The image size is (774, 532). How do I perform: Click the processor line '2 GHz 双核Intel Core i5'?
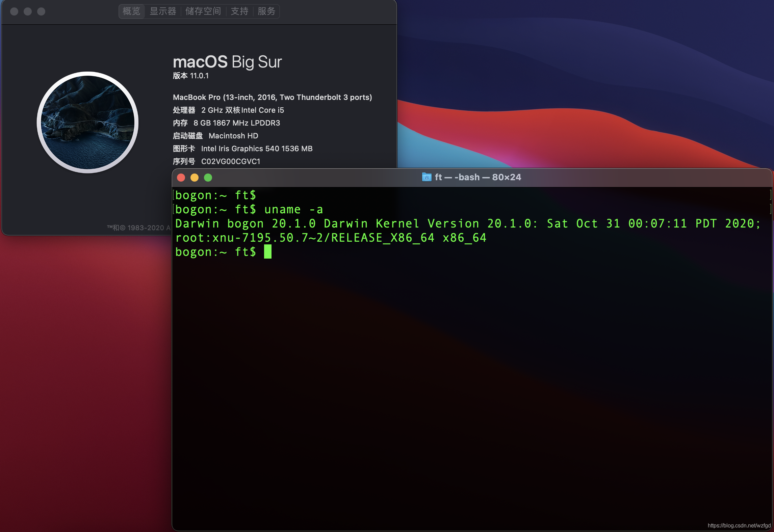(x=242, y=110)
